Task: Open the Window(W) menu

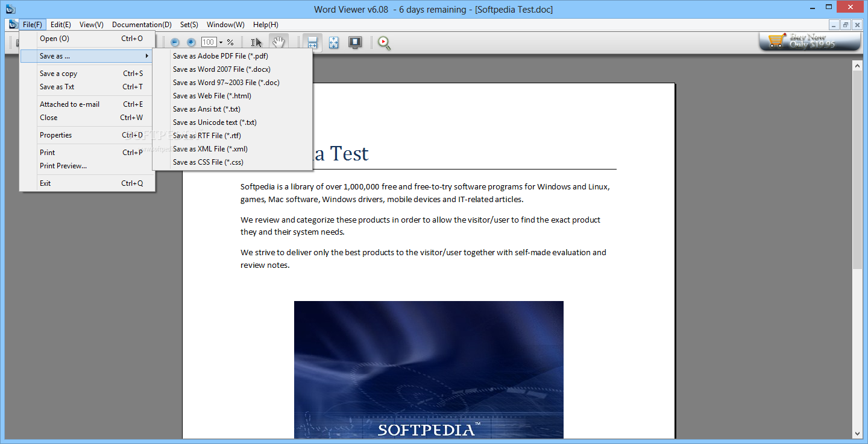Action: click(x=225, y=25)
